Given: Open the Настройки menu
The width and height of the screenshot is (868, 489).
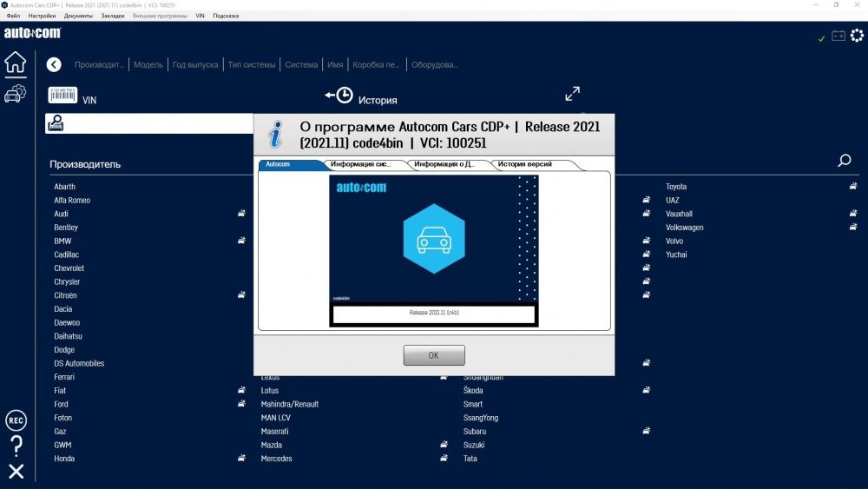Looking at the screenshot, I should click(x=42, y=16).
